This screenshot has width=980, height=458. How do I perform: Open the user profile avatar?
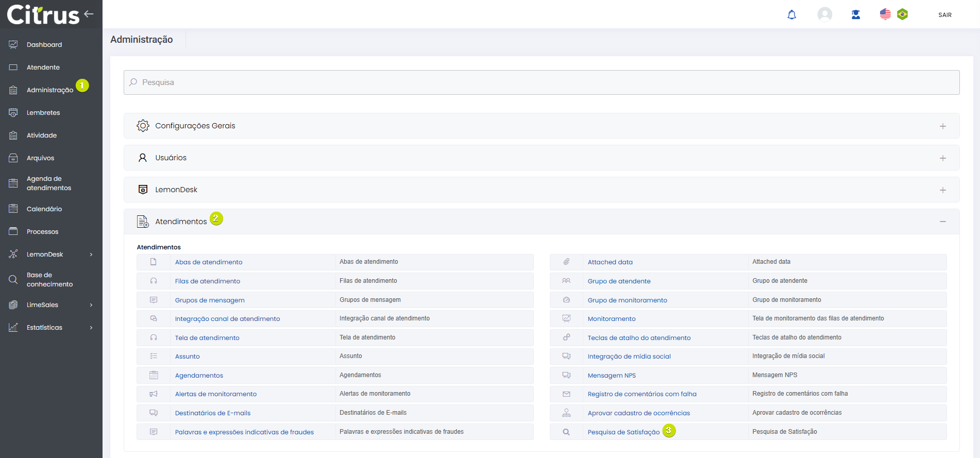click(824, 14)
